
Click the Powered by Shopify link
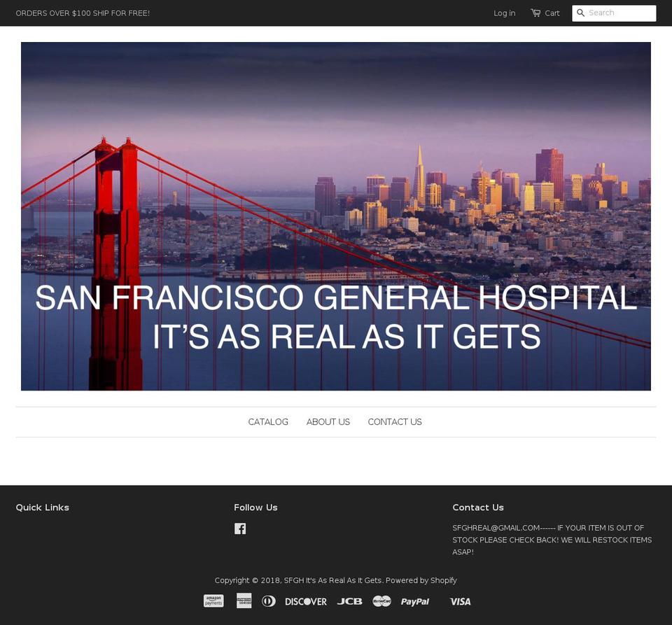click(x=421, y=580)
